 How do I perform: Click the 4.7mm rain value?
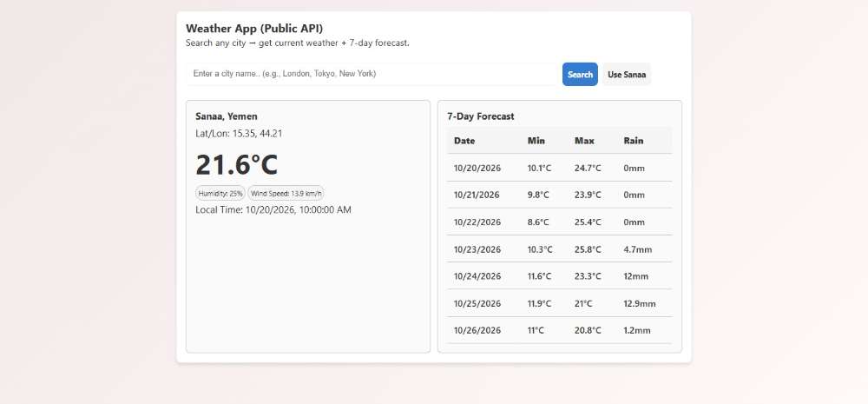pyautogui.click(x=638, y=249)
